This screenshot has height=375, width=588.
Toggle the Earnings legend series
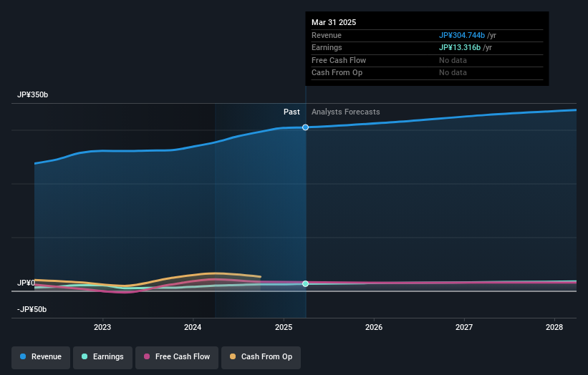coord(102,357)
